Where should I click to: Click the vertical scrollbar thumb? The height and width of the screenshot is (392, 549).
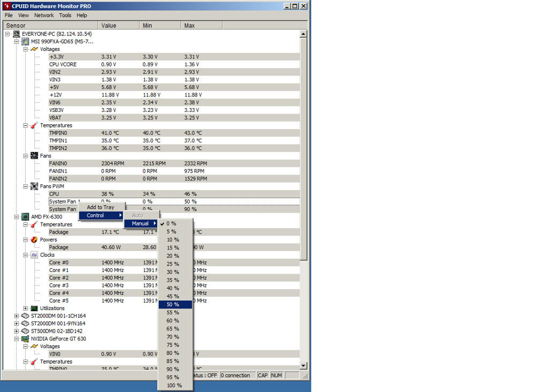[303, 149]
